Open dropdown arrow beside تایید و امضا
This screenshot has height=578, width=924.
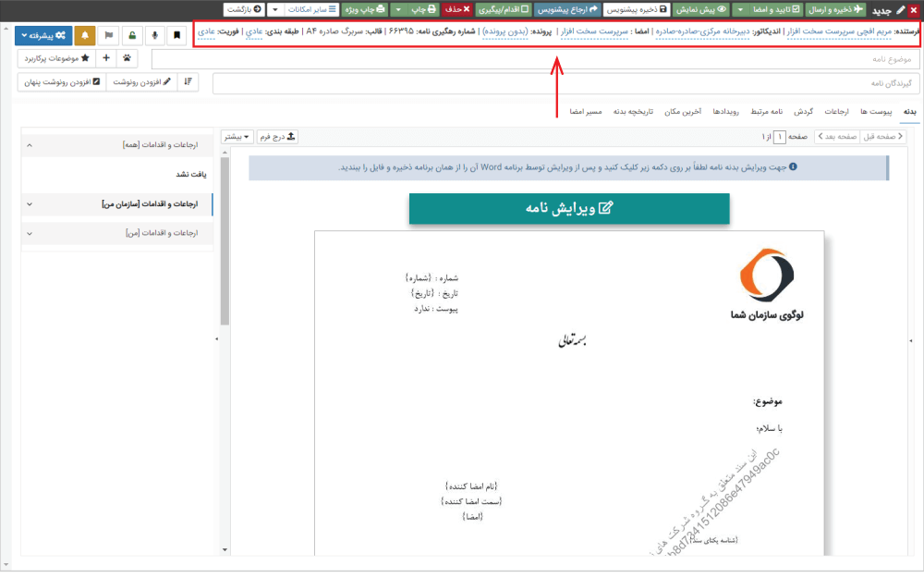(740, 9)
